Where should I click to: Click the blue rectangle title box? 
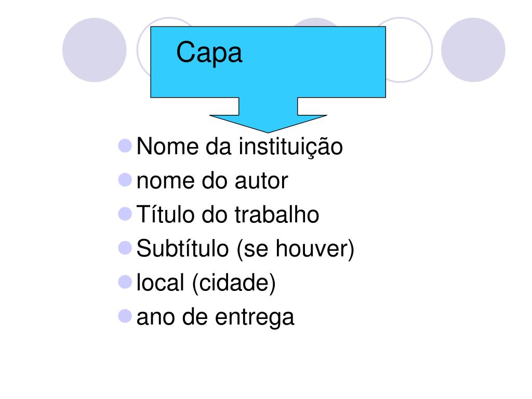coord(268,62)
